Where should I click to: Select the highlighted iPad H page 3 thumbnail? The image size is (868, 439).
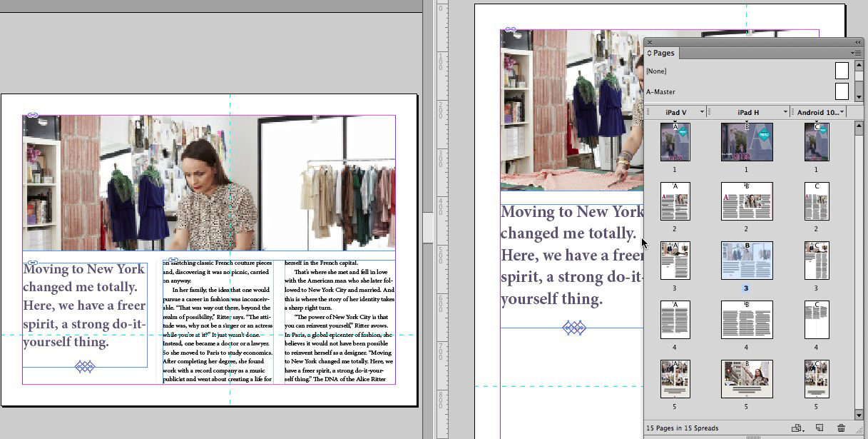point(746,260)
